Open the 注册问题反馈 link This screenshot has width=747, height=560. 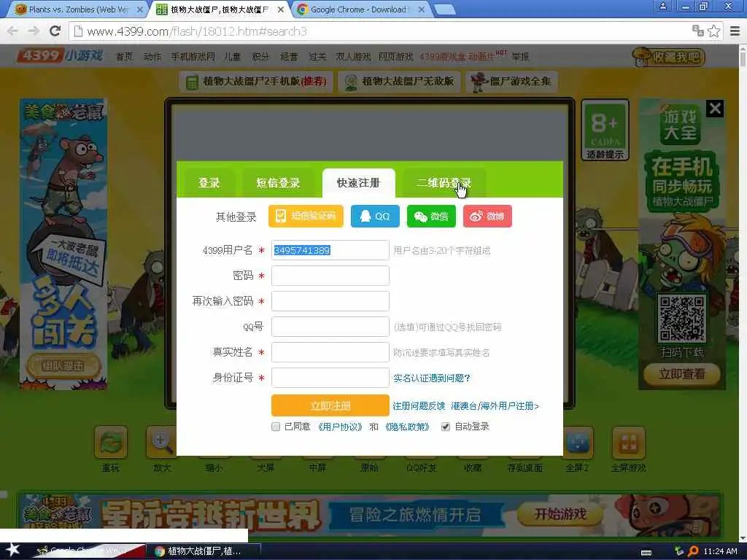(x=419, y=405)
